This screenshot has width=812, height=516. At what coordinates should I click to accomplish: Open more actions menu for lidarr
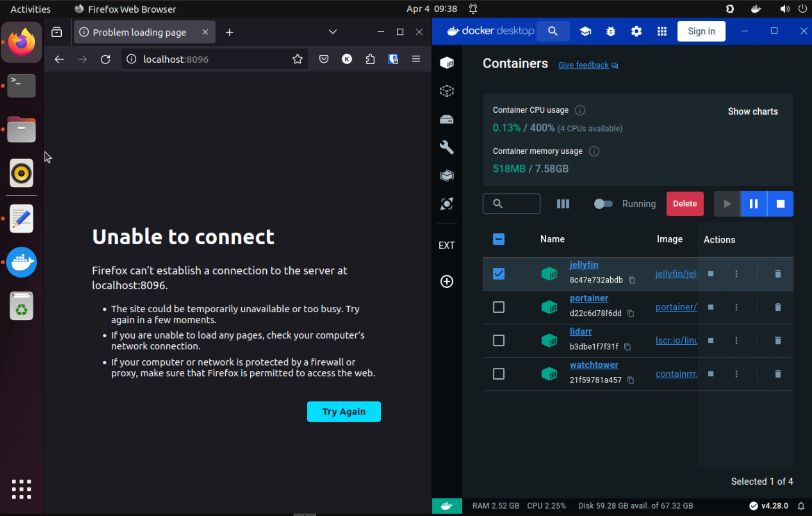[x=736, y=341]
